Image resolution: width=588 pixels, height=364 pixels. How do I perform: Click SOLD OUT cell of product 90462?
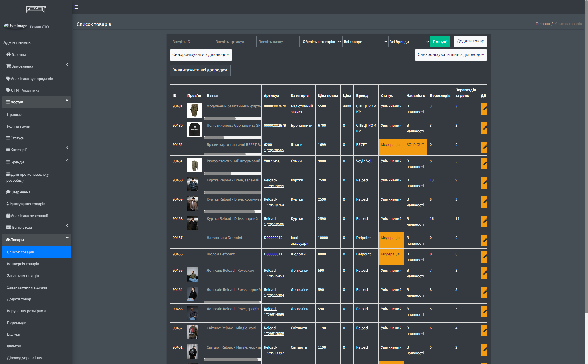tap(415, 147)
